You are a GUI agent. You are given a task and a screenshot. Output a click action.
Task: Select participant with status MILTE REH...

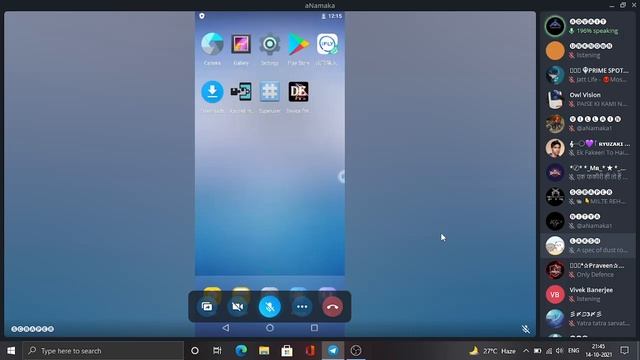pos(588,197)
